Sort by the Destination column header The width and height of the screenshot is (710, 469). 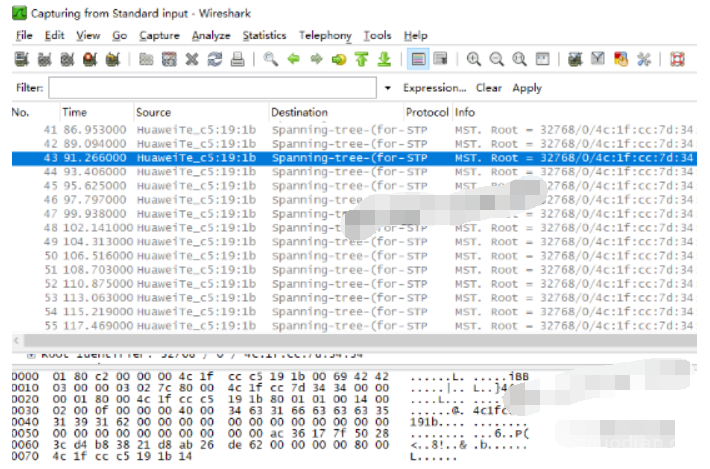336,112
